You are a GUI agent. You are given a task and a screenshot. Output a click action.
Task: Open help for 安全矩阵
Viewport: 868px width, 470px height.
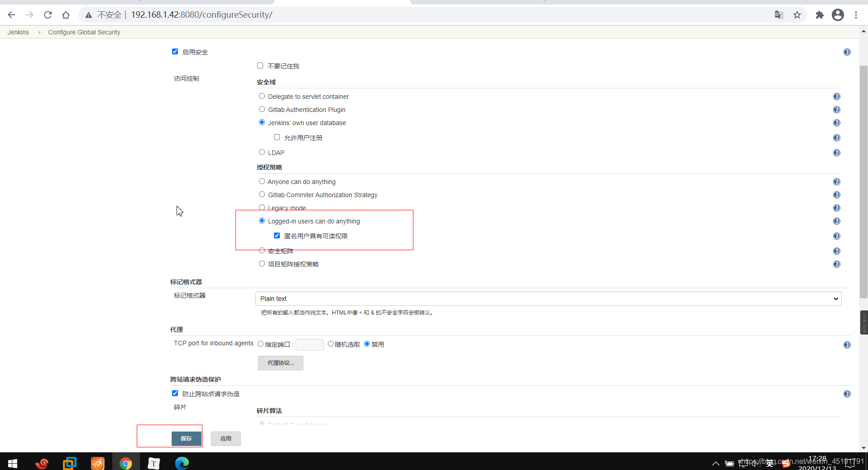tap(837, 251)
